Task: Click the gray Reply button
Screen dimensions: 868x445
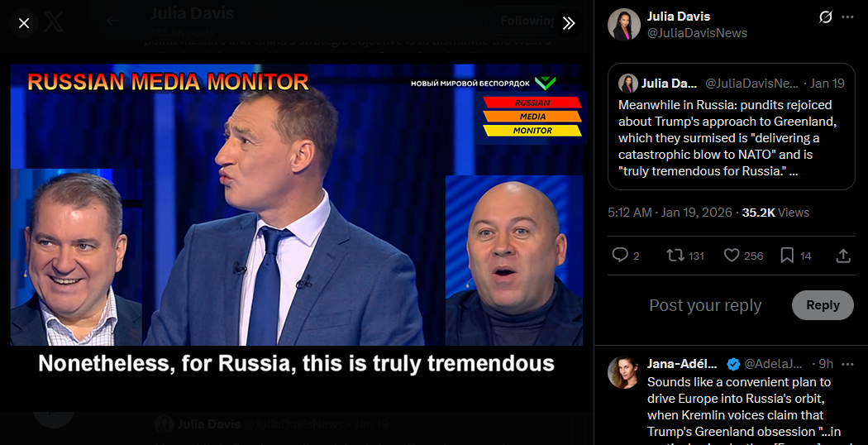Action: coord(823,305)
